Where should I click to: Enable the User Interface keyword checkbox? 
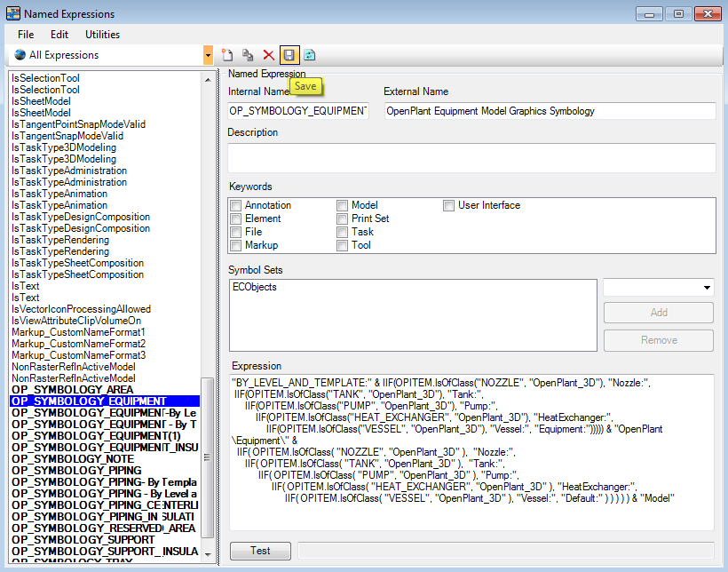tap(448, 205)
